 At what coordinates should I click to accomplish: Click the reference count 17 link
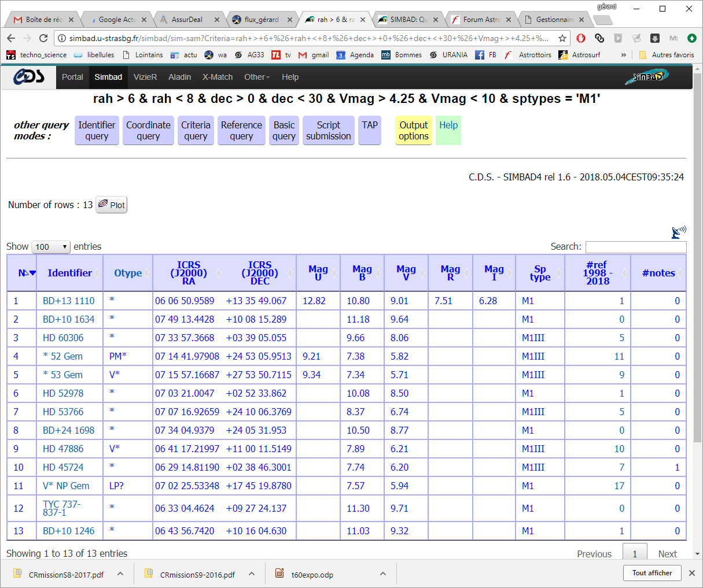tap(619, 486)
